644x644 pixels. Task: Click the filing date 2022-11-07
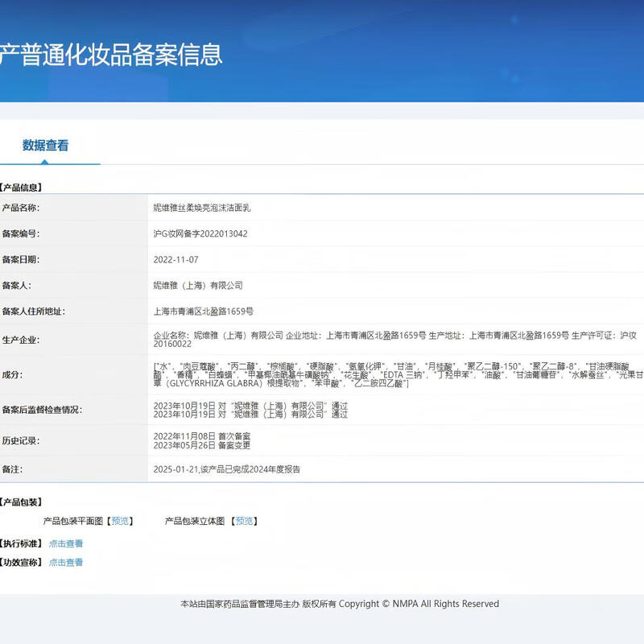tap(175, 259)
